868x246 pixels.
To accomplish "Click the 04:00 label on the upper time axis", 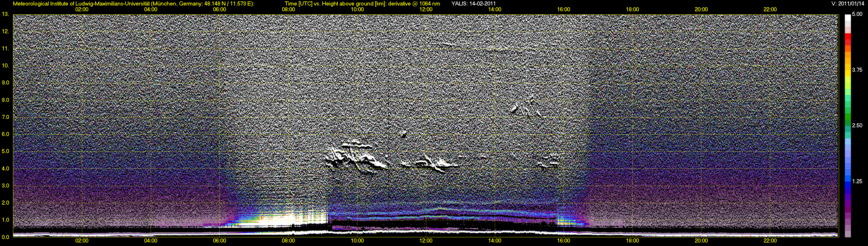I will tap(151, 10).
